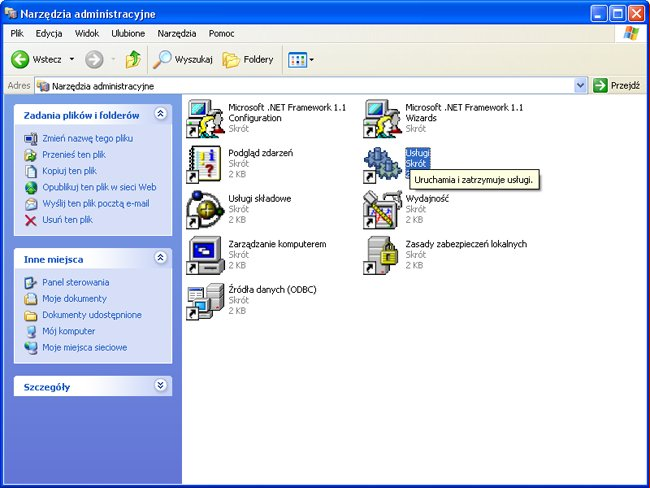Image resolution: width=650 pixels, height=488 pixels.
Task: Open the Widok menu
Action: click(x=87, y=34)
